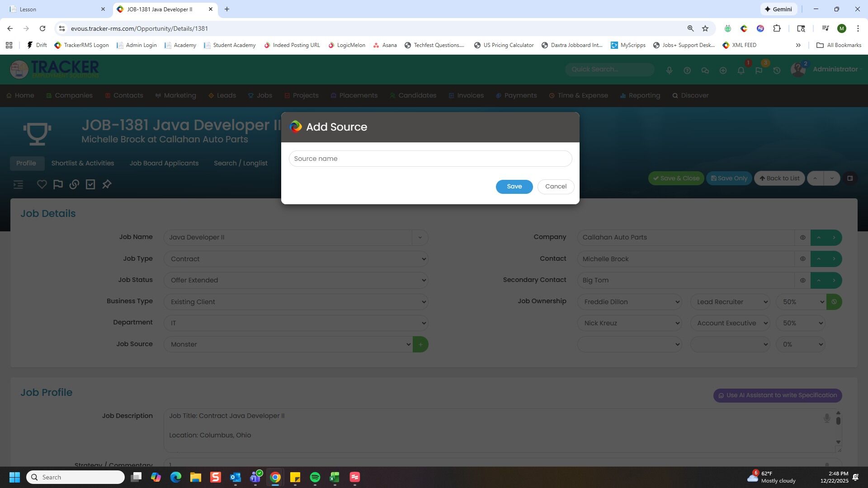
Task: View Secondary Contact via eye icon
Action: coord(802,281)
